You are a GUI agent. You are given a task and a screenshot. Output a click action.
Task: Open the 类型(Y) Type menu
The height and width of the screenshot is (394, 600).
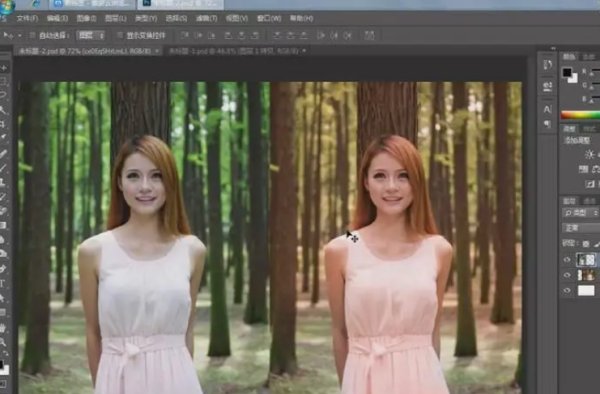[x=146, y=18]
